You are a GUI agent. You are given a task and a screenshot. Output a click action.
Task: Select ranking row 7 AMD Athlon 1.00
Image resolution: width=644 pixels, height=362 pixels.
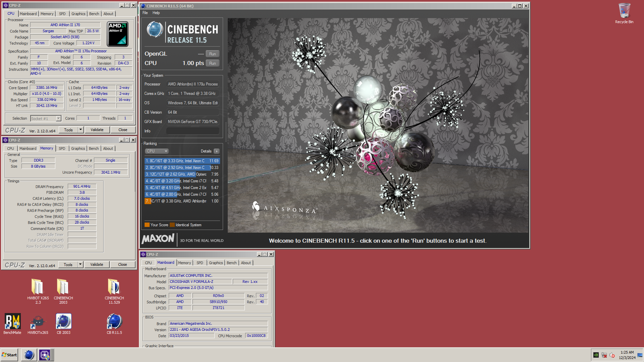click(182, 201)
